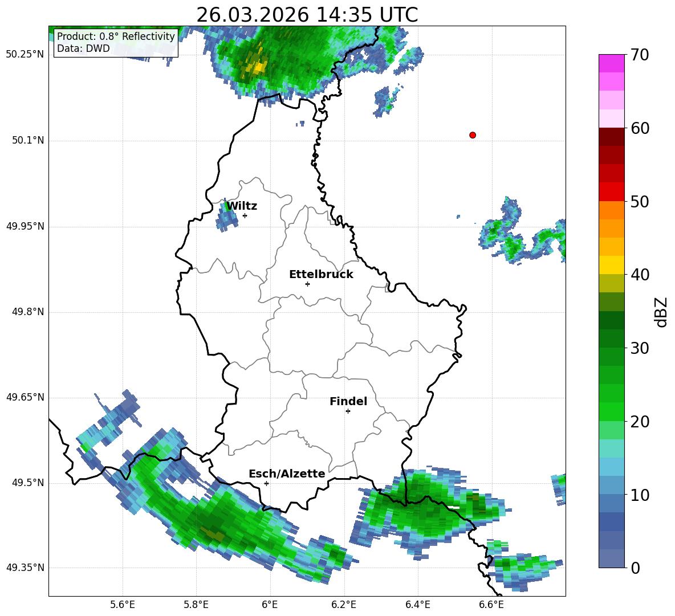Click the colorbar tick label 70
This screenshot has height=616, width=675.
pyautogui.click(x=640, y=55)
